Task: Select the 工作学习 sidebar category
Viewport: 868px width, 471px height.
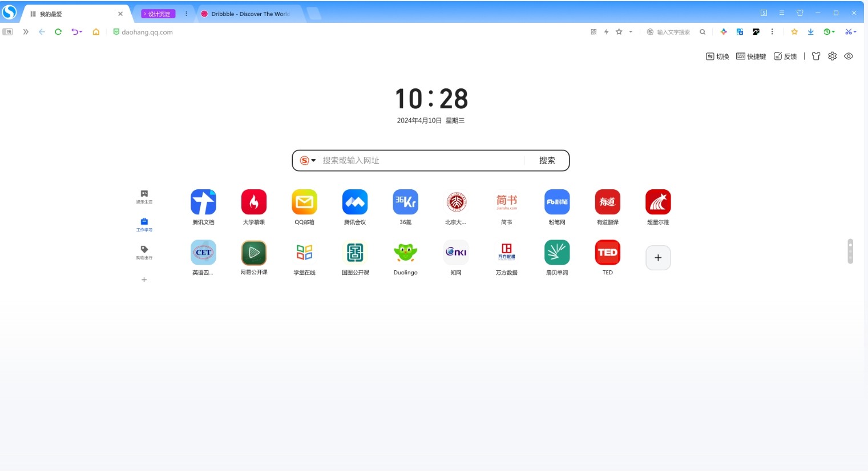Action: tap(144, 225)
